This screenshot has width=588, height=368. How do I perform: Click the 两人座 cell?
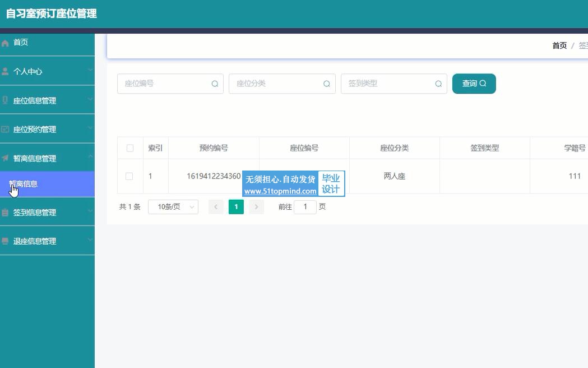click(x=395, y=176)
